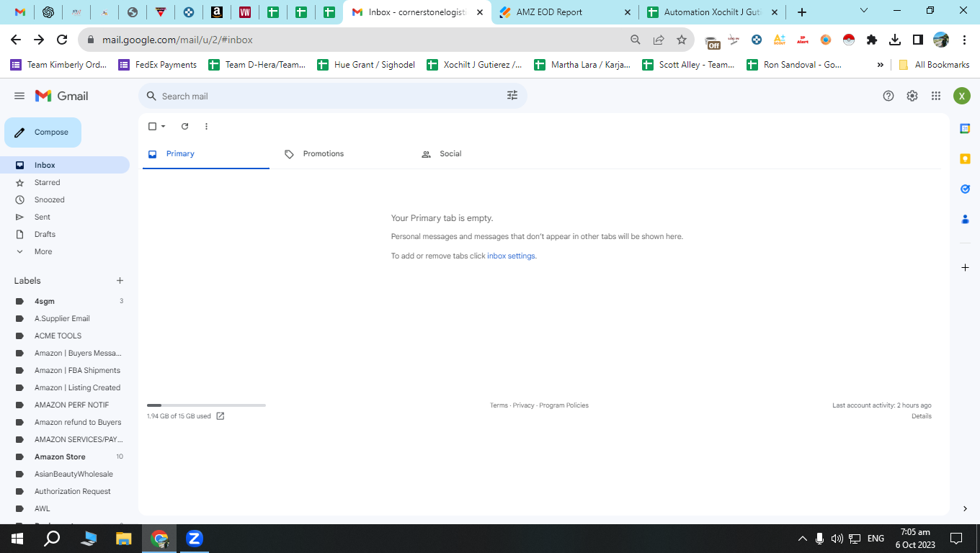Image resolution: width=980 pixels, height=553 pixels.
Task: Reload the page with browser reload icon
Action: [62, 40]
